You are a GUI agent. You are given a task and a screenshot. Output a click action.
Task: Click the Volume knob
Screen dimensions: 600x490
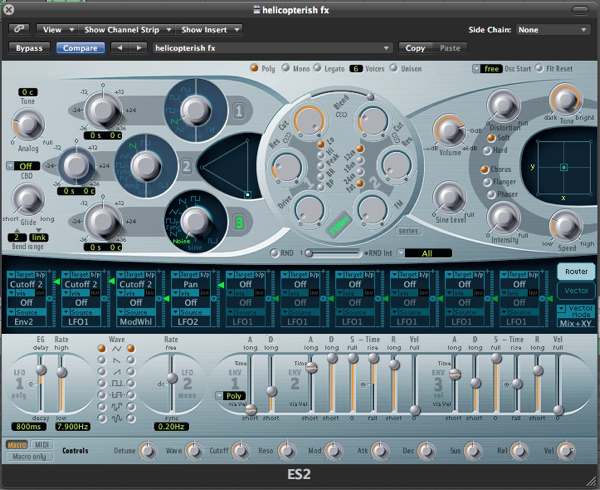tap(449, 130)
